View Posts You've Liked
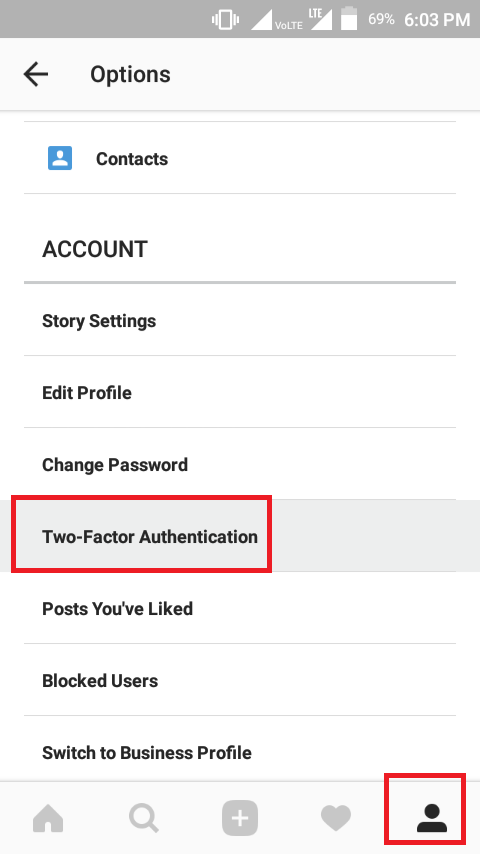The width and height of the screenshot is (480, 854). (240, 608)
